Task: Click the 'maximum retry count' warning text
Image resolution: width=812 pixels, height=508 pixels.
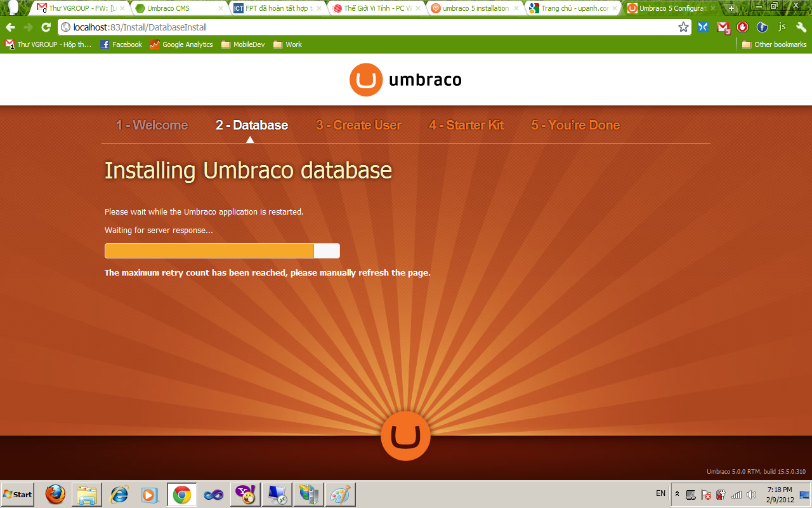Action: click(x=268, y=272)
